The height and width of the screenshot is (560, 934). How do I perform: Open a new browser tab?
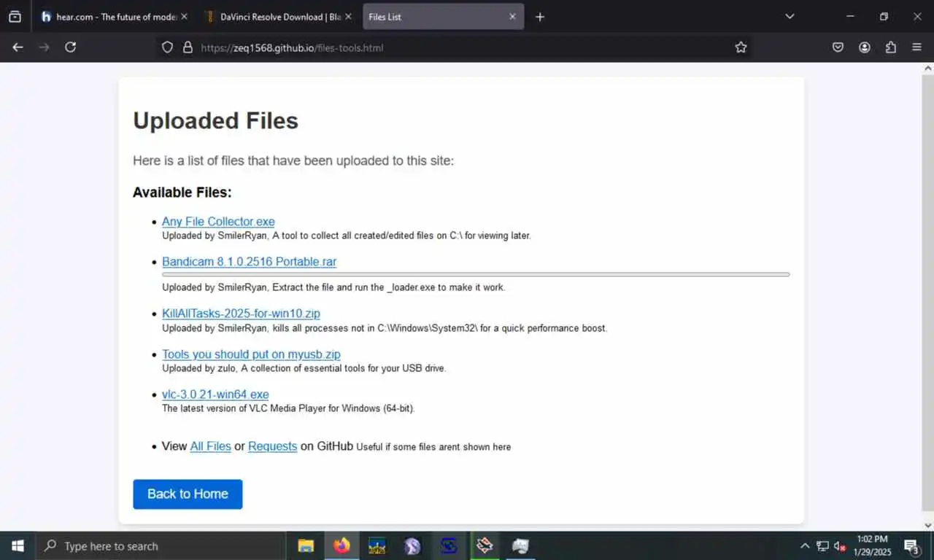[x=540, y=17]
